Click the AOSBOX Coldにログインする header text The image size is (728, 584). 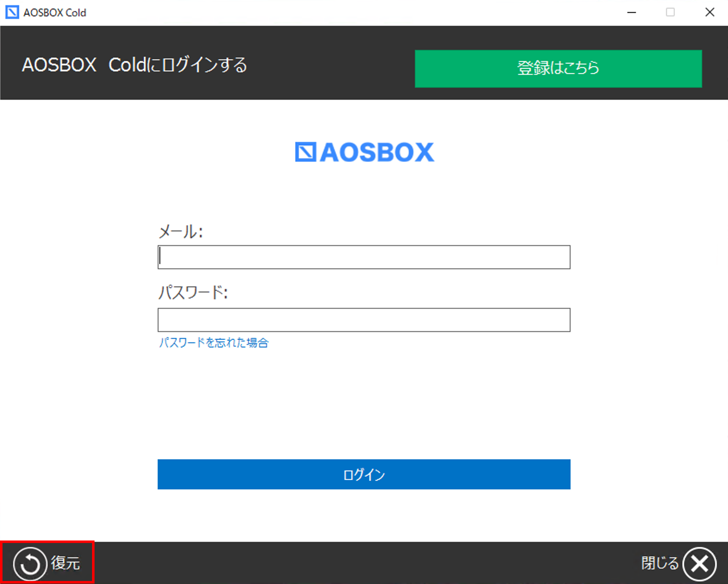pos(134,65)
